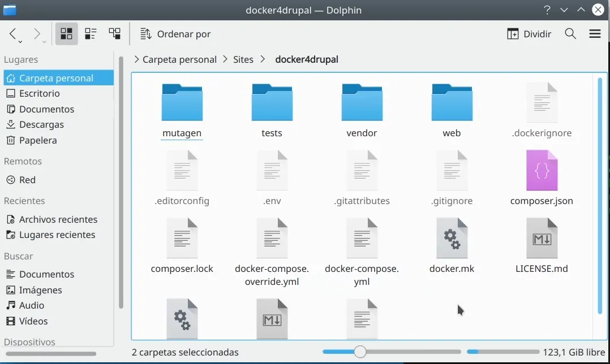Select the docker-compose.yml file icon
610x364 pixels.
coord(362,238)
